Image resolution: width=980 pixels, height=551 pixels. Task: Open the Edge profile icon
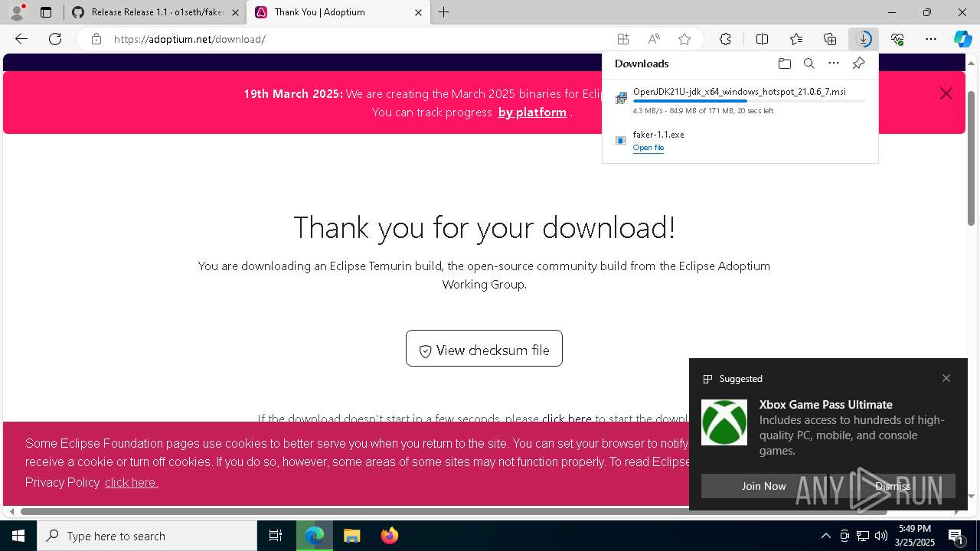(17, 12)
